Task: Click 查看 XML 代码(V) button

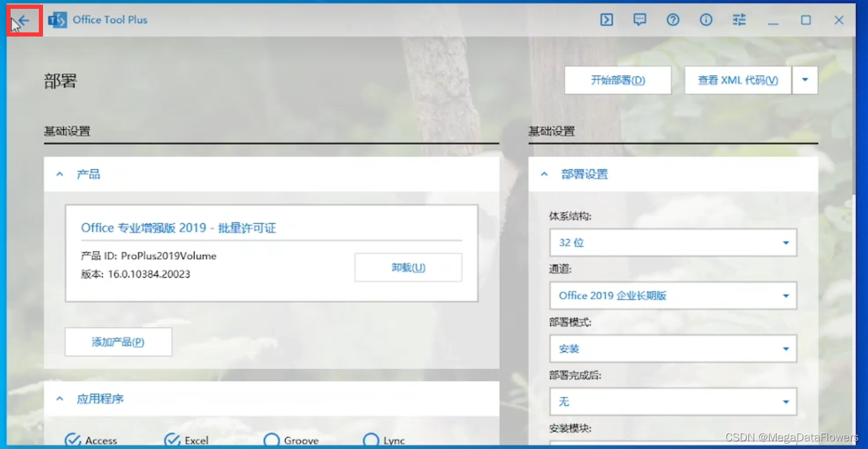Action: (x=738, y=80)
